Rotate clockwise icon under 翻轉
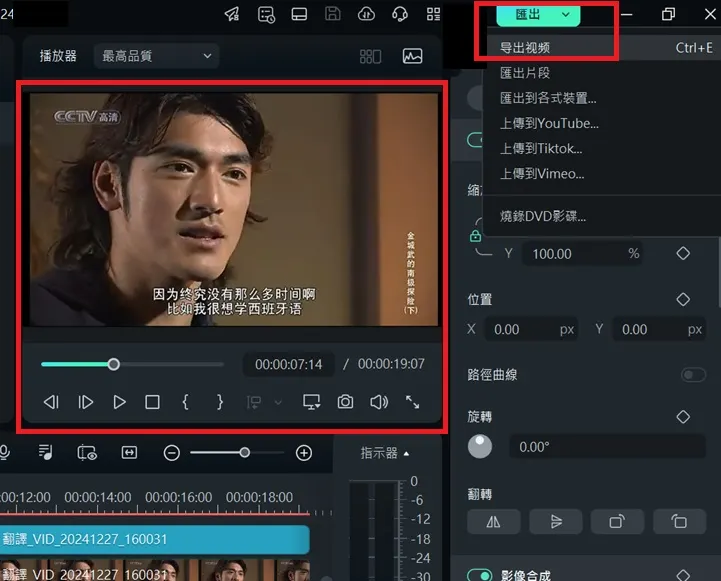The width and height of the screenshot is (721, 581). click(617, 522)
